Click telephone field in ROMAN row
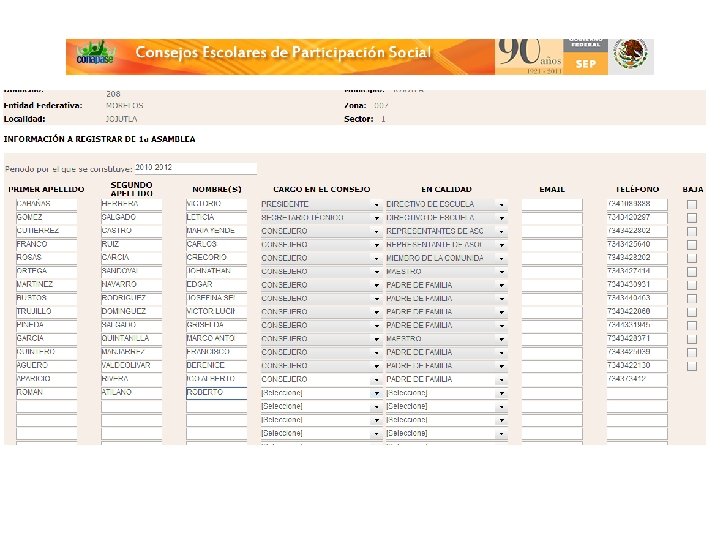The height and width of the screenshot is (540, 720). pos(637,393)
